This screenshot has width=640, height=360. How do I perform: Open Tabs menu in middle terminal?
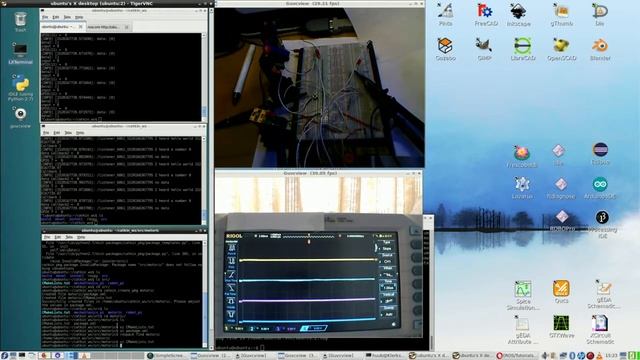coord(68,133)
